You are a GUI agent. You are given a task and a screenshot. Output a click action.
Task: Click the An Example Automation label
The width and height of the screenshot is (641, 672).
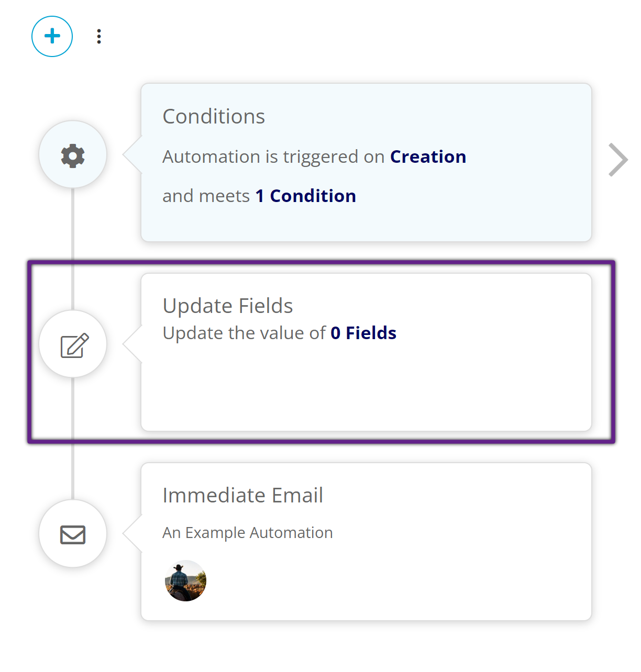tap(247, 532)
